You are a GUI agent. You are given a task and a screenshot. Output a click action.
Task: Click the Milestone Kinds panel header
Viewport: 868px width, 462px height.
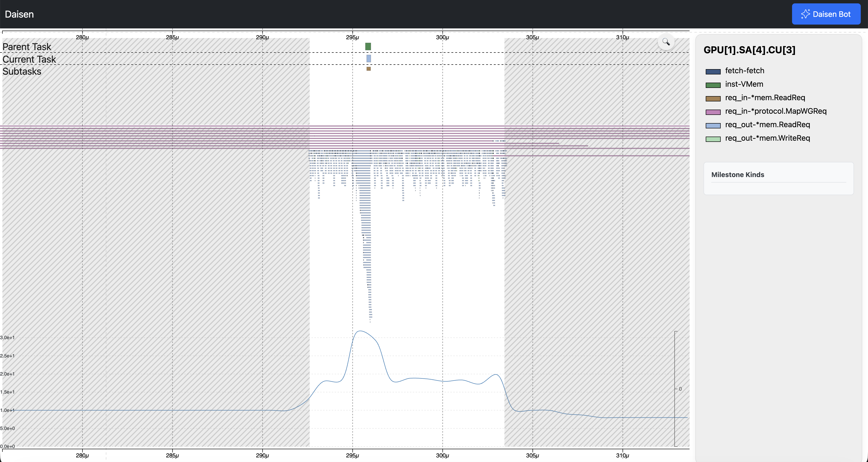(x=738, y=174)
